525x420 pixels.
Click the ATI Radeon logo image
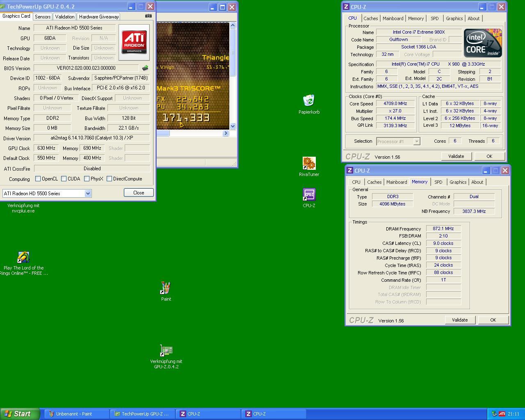[134, 43]
